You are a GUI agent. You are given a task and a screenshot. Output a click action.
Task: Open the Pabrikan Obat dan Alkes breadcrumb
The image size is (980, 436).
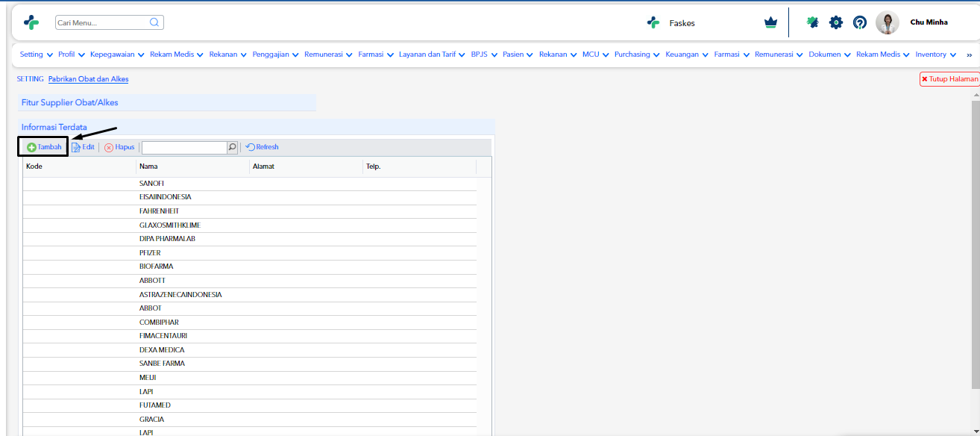88,79
